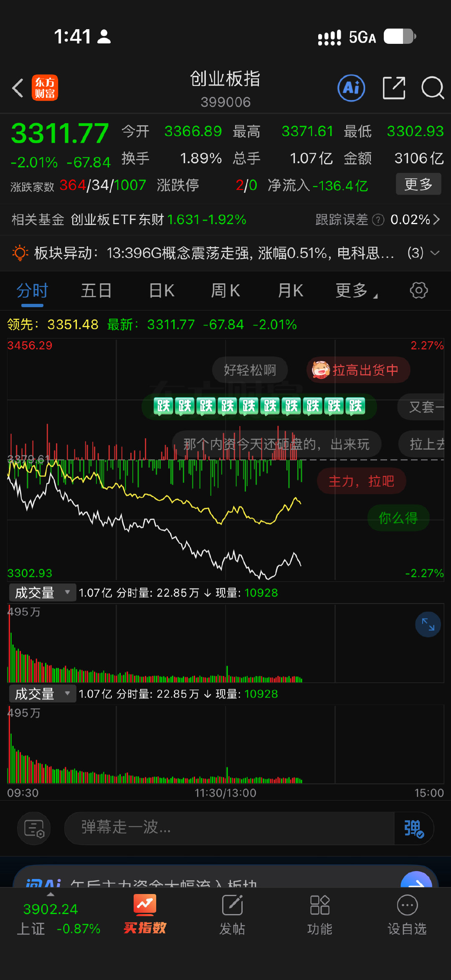Screen dimensions: 451x980
Task: Tap the 创业板指 399006 title
Action: (225, 89)
